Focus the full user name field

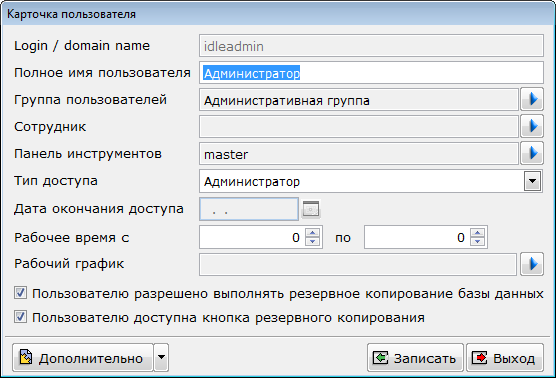[371, 73]
